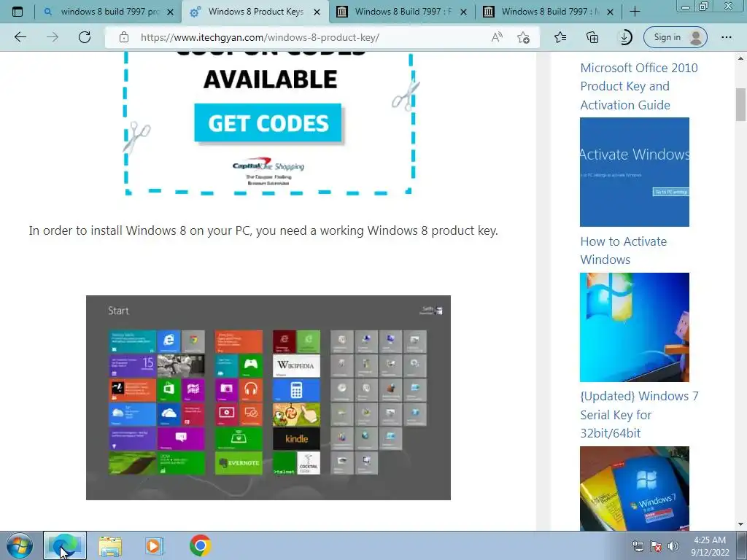Click the page vertical scrollbar thumb
Viewport: 747px width, 560px height.
(741, 105)
